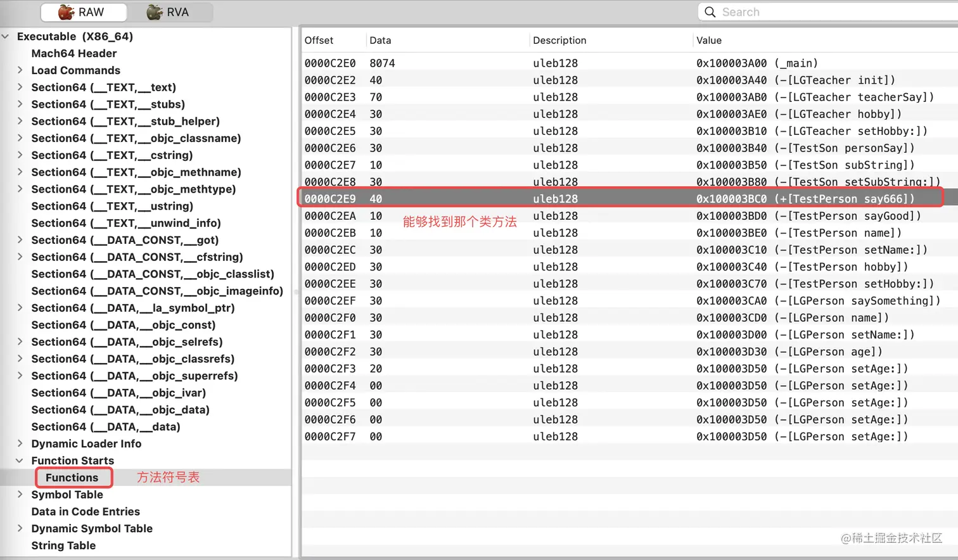Screen dimensions: 958x560
Task: Select Section64 (__TEXT,__ustring)
Action: click(x=112, y=206)
